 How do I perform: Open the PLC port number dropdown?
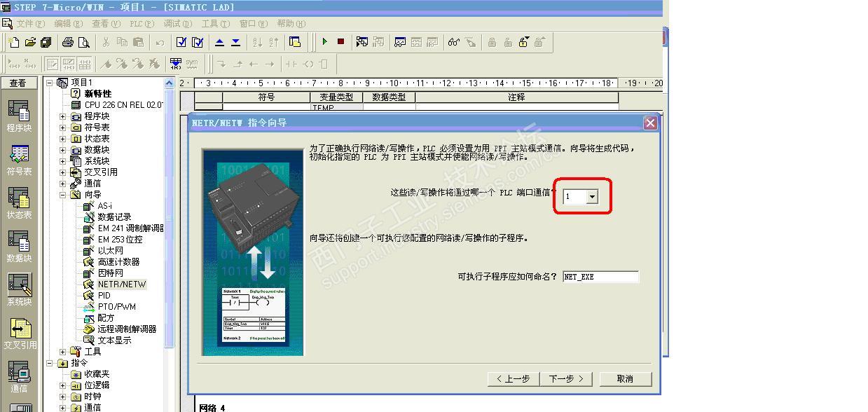click(x=593, y=197)
